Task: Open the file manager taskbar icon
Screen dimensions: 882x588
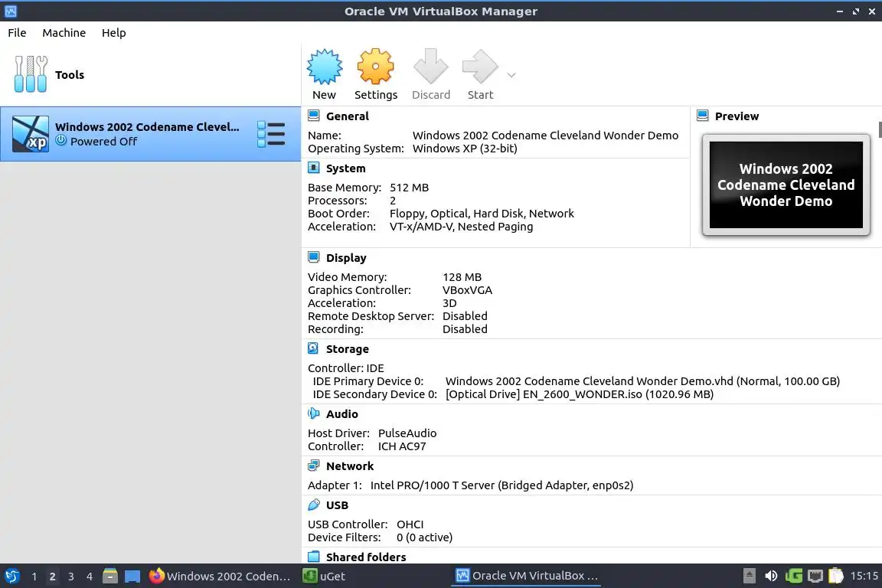Action: (x=110, y=577)
